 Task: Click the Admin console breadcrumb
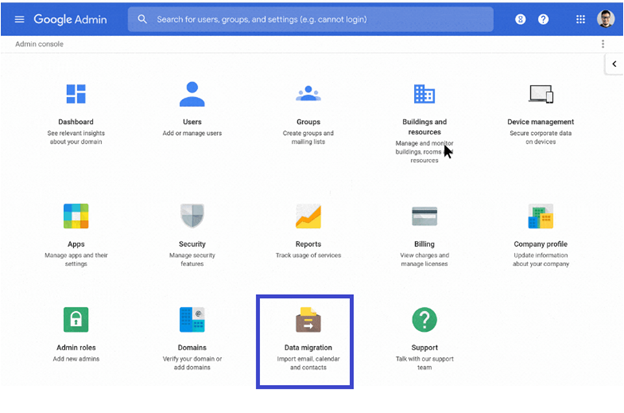pos(39,44)
